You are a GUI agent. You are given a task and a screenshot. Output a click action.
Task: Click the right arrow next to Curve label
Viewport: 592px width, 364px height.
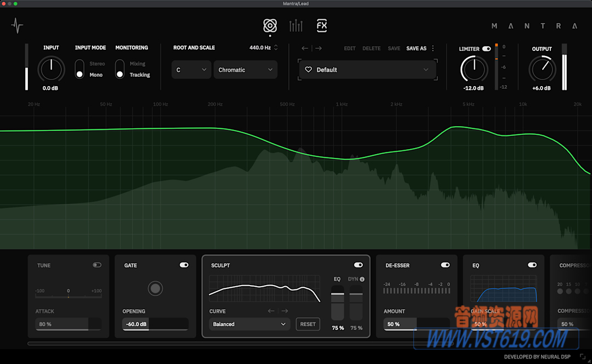pyautogui.click(x=284, y=311)
